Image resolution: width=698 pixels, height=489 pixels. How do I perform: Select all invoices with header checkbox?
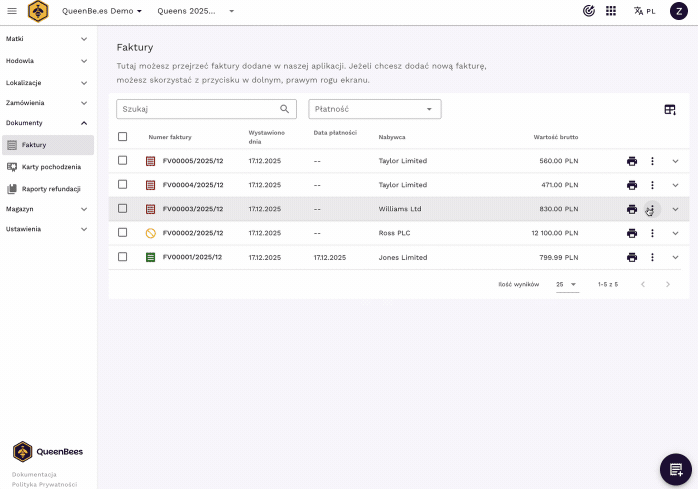click(x=123, y=137)
